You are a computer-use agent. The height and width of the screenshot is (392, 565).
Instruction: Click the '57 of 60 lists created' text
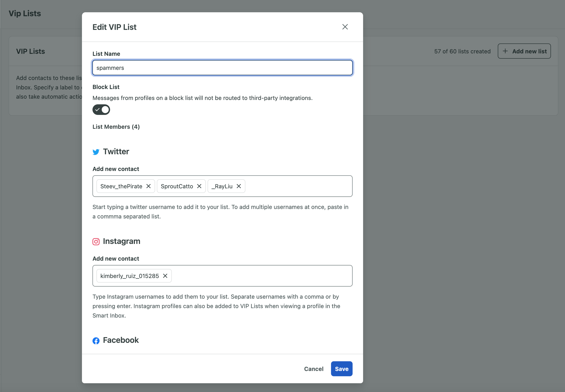coord(462,51)
